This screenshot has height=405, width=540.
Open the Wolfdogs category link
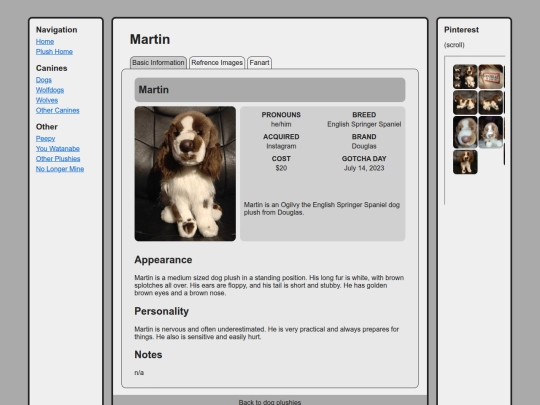tap(50, 90)
